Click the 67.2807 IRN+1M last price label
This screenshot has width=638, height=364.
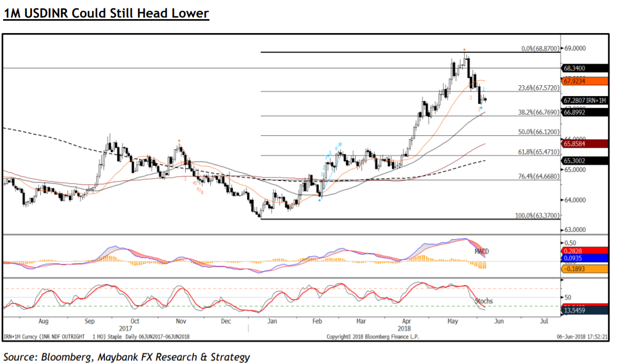[585, 101]
